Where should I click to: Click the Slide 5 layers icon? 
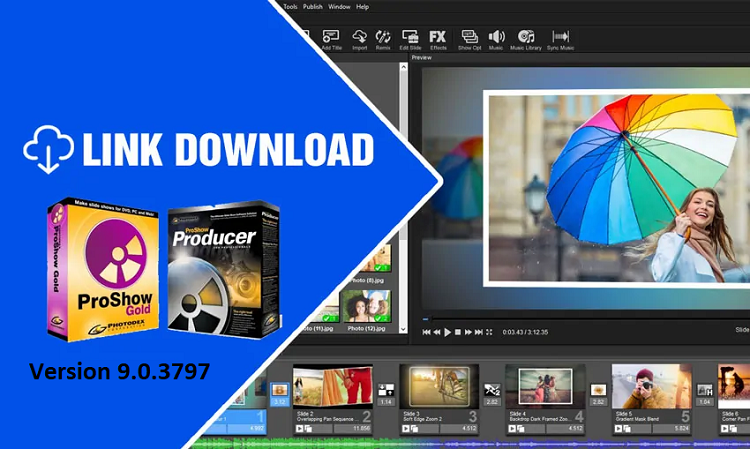coord(627,429)
